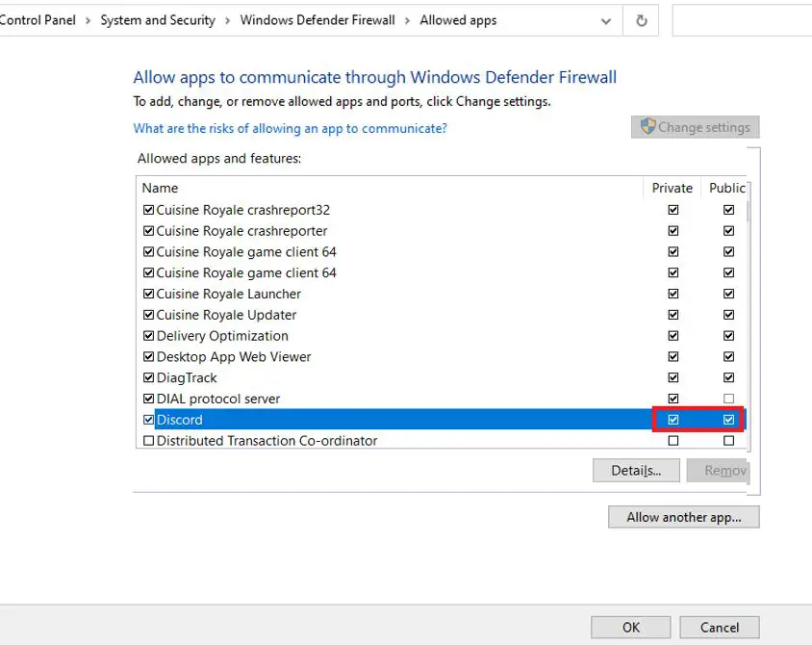Go to Windows Defender Firewall breadcrumb

tap(317, 20)
